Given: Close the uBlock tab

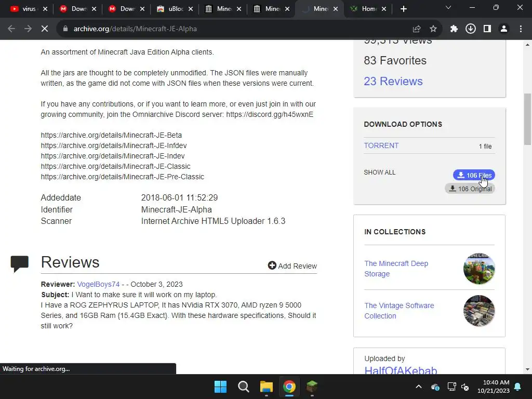Looking at the screenshot, I should point(191,9).
